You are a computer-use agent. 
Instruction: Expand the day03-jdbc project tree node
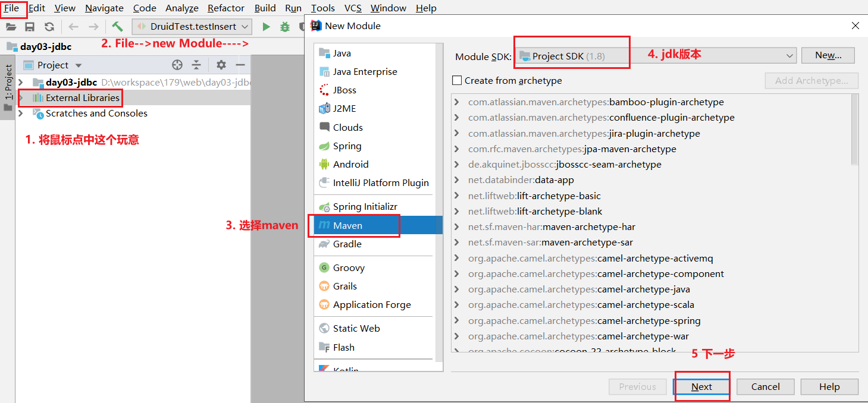(x=21, y=82)
